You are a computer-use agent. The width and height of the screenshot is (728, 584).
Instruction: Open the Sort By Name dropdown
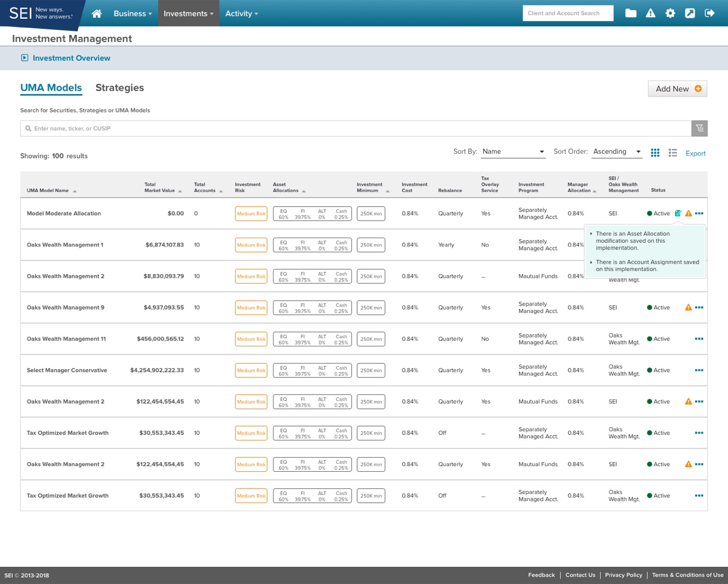click(513, 152)
